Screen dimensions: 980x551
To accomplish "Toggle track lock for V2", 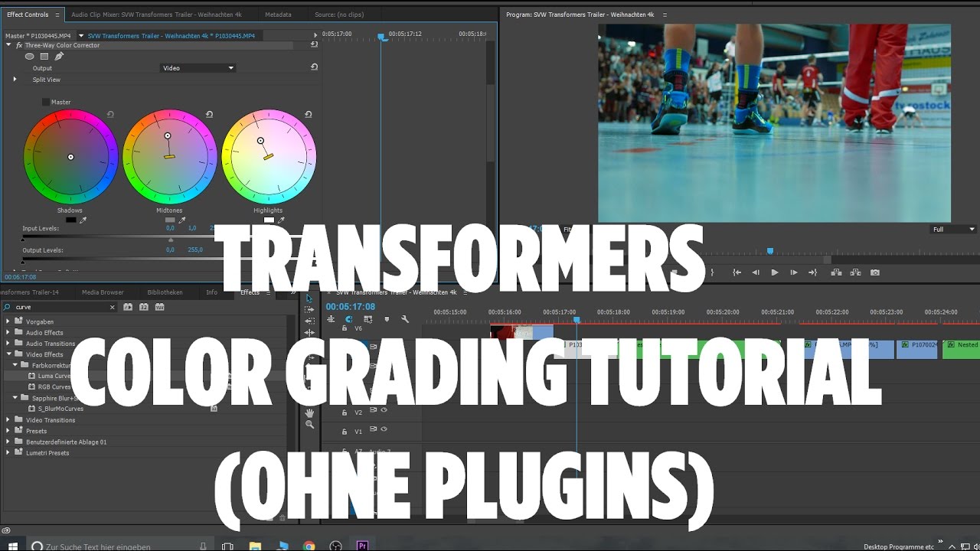I will 345,412.
